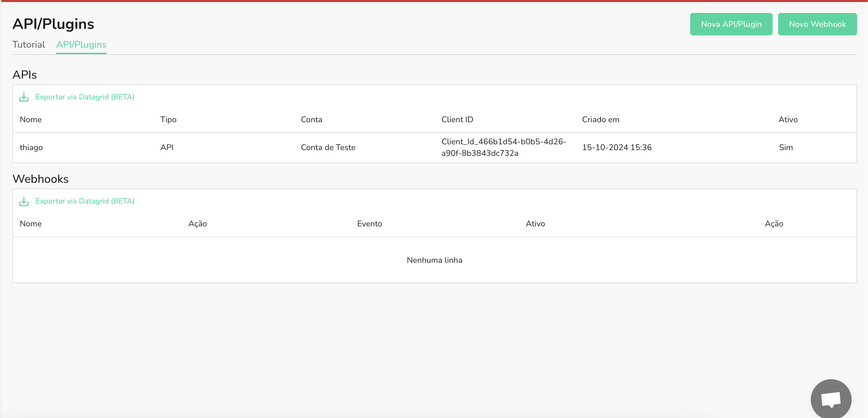Screen dimensions: 868x418
Task: Switch to the Tutorial tab
Action: pos(29,45)
